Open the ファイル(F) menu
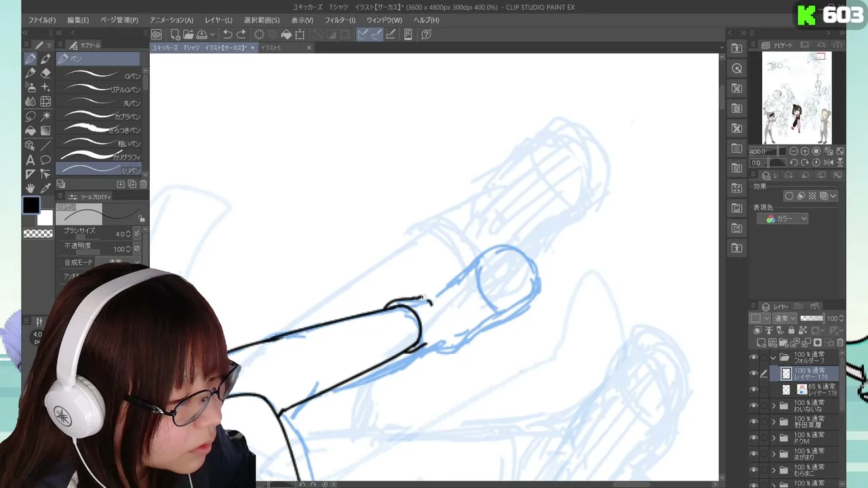 [42, 20]
